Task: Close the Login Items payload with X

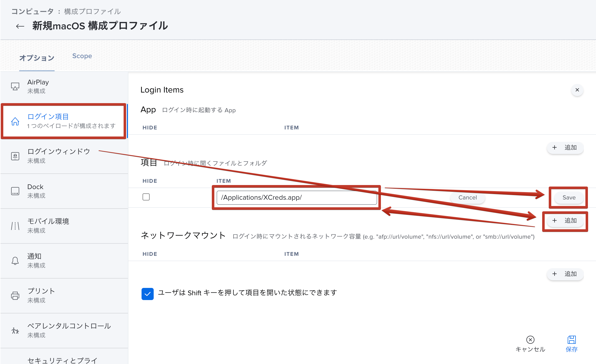Action: [577, 90]
